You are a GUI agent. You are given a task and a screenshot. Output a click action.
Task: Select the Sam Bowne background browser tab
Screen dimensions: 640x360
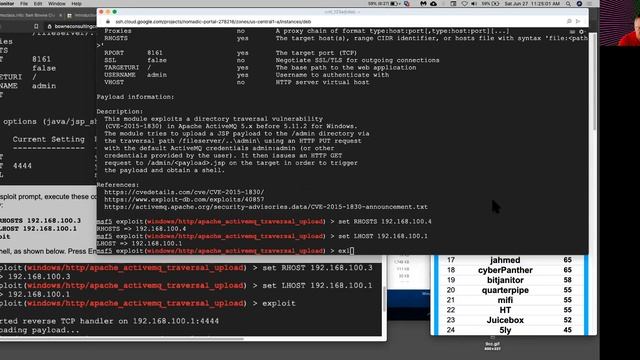click(29, 15)
